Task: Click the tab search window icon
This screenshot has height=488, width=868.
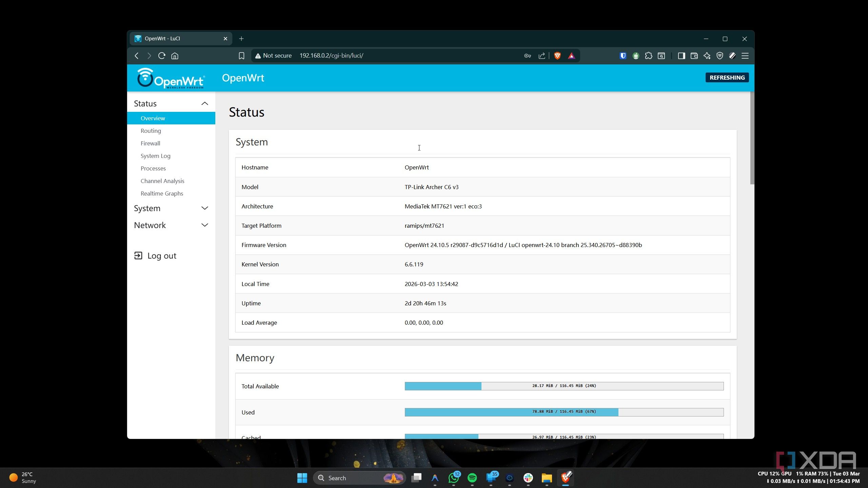Action: [662, 56]
